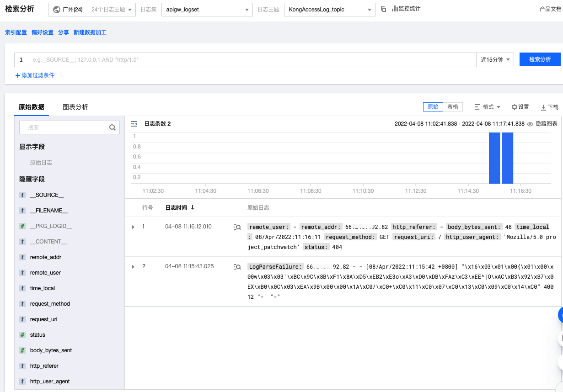Click the remote_addr field name
The width and height of the screenshot is (563, 392).
[46, 257]
